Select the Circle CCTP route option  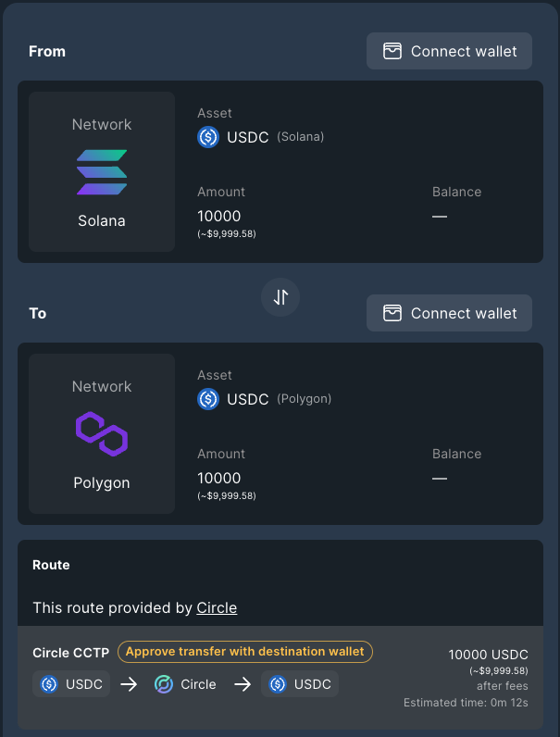tap(280, 678)
